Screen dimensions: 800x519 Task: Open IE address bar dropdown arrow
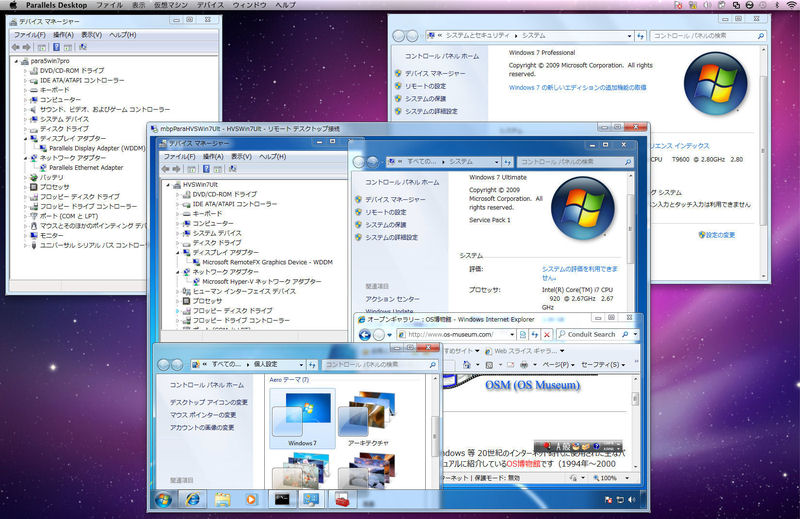point(512,335)
